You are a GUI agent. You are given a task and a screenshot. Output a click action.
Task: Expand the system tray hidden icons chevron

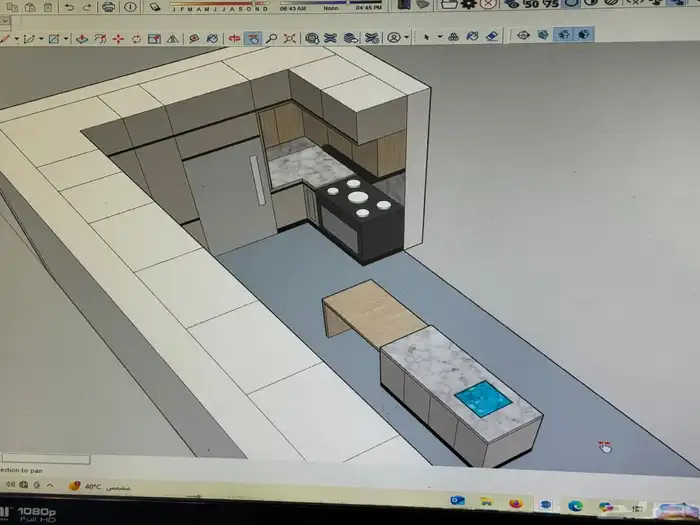coord(50,485)
